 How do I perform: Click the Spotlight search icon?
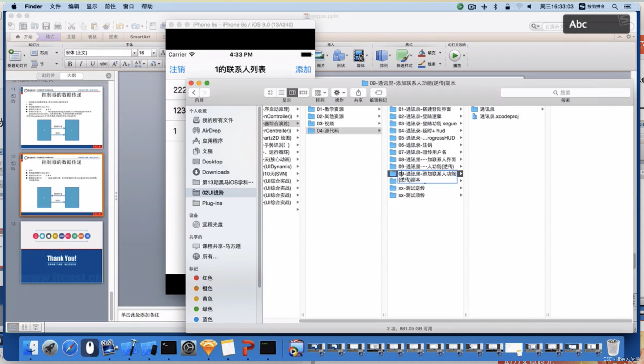click(x=615, y=6)
